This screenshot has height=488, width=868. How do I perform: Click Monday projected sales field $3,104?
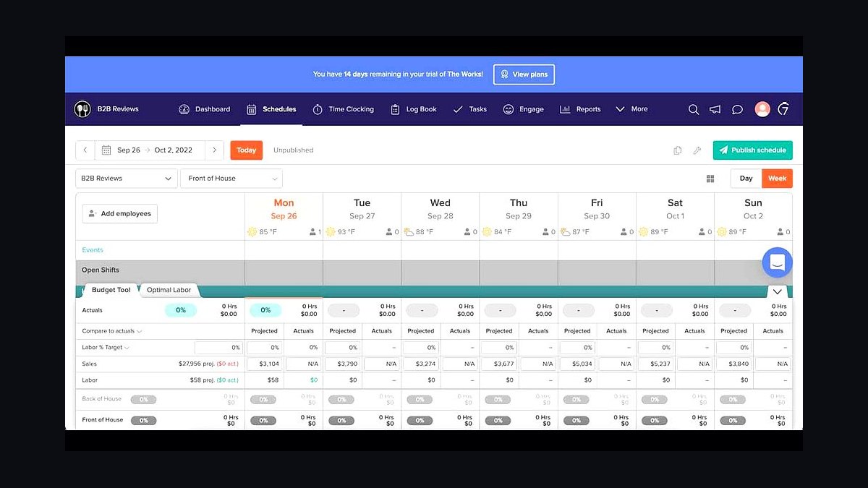(264, 364)
